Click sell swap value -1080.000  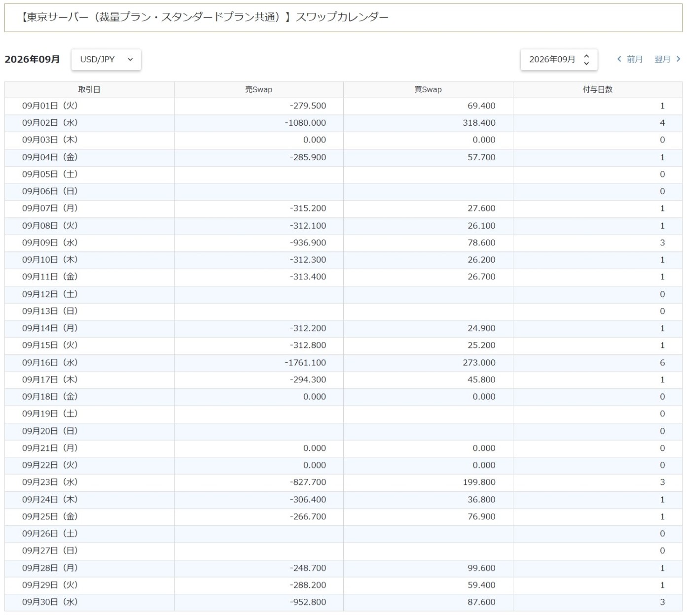pyautogui.click(x=305, y=123)
